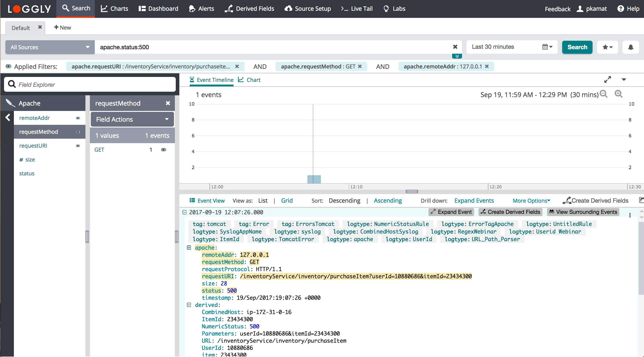Expand the timeline panel to fullscreen
Screen dimensions: 644x357
(x=607, y=80)
